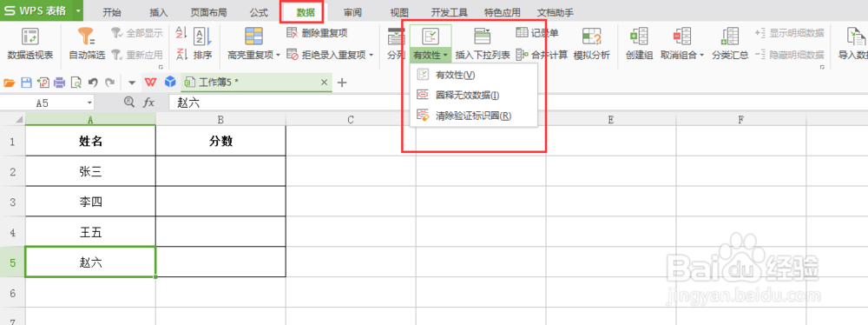The width and height of the screenshot is (868, 325).
Task: Add a new document tab with plus
Action: click(x=341, y=83)
